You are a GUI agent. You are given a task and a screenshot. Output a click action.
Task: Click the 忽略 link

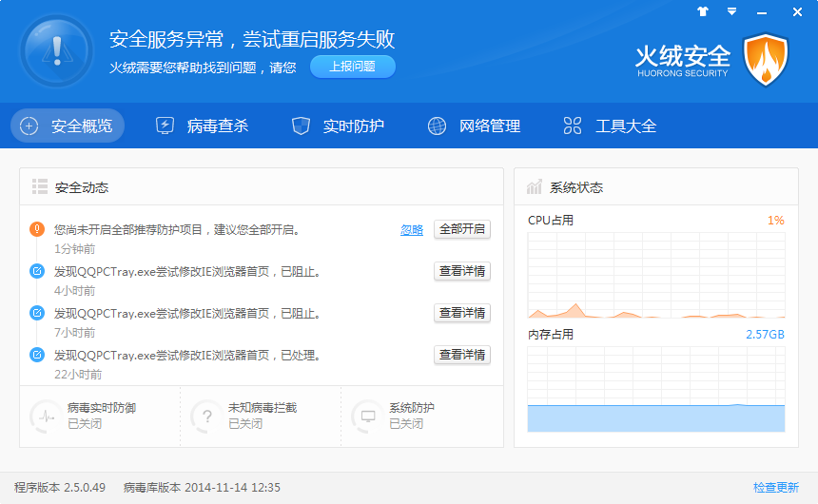412,230
